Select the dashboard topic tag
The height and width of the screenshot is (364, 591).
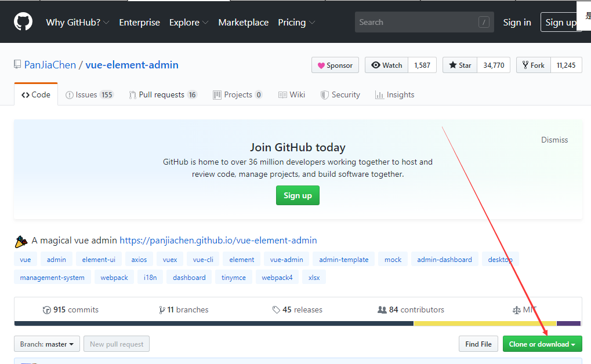(189, 278)
